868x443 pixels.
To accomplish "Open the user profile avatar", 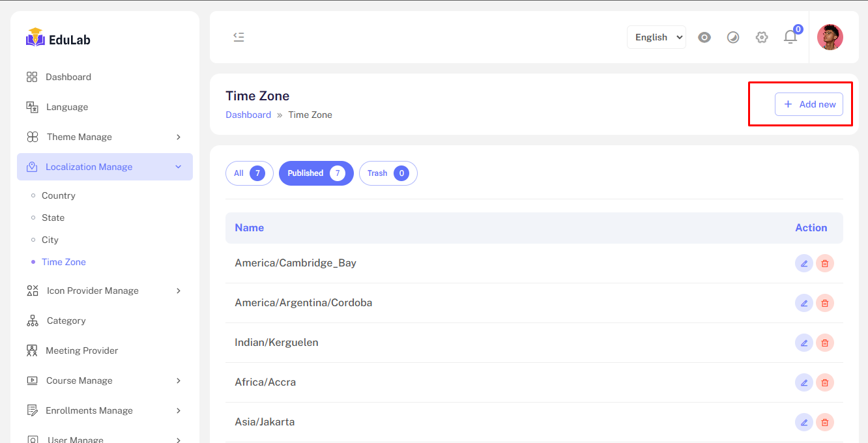I will (x=830, y=37).
